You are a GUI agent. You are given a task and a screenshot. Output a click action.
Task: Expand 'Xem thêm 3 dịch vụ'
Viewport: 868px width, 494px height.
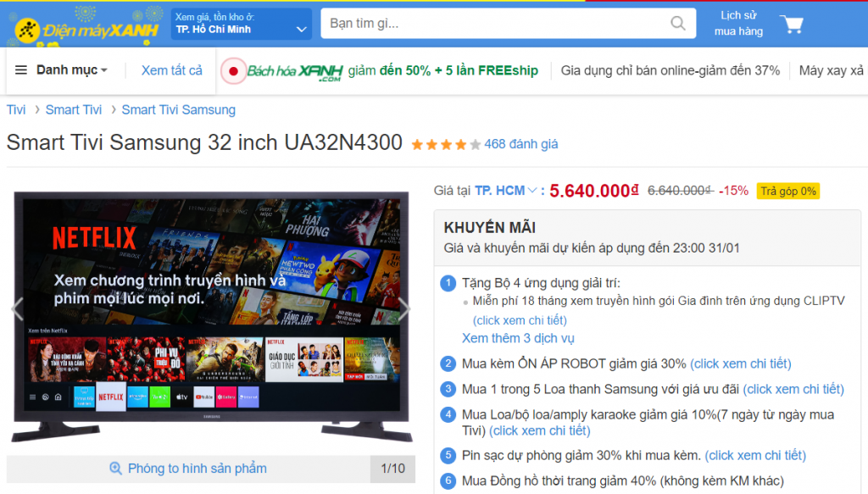pos(518,338)
